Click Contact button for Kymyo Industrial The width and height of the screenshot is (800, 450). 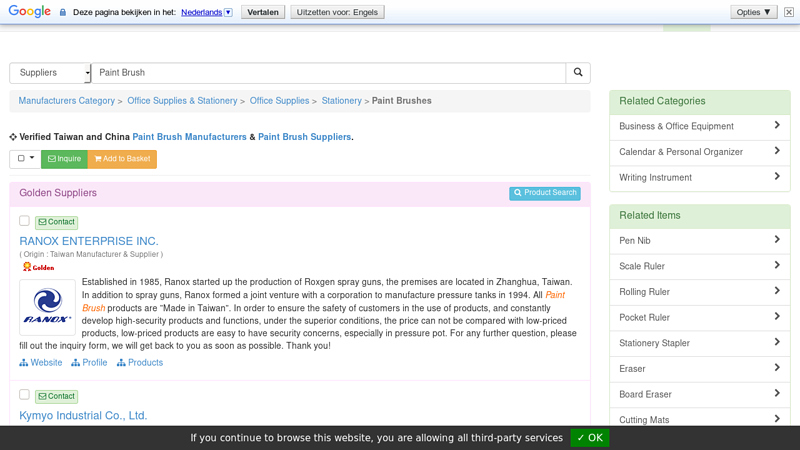pyautogui.click(x=57, y=396)
